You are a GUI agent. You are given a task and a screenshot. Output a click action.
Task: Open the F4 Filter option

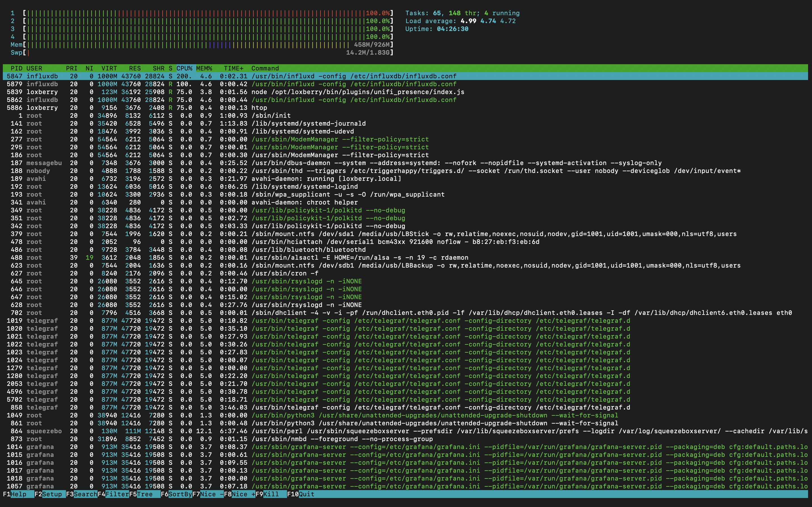point(117,494)
